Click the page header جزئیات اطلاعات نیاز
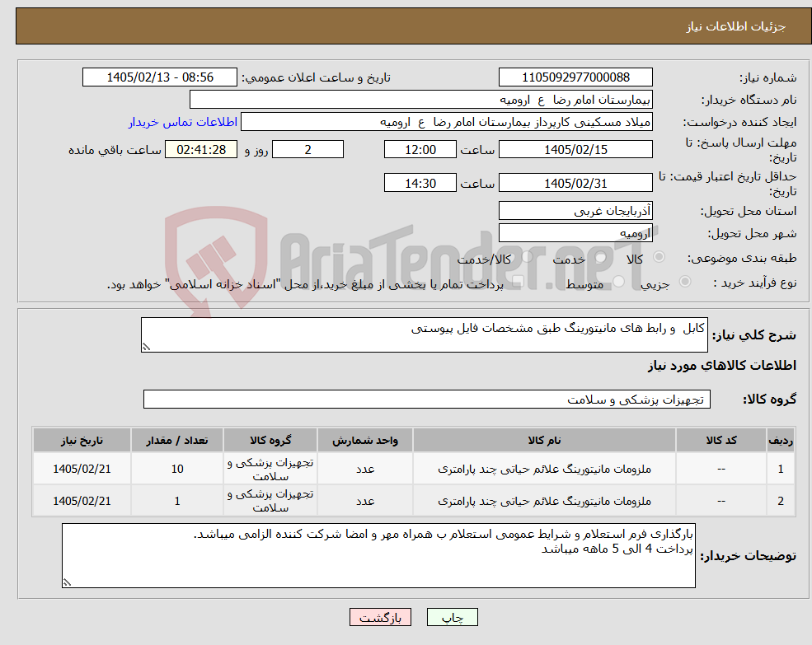 (735, 26)
